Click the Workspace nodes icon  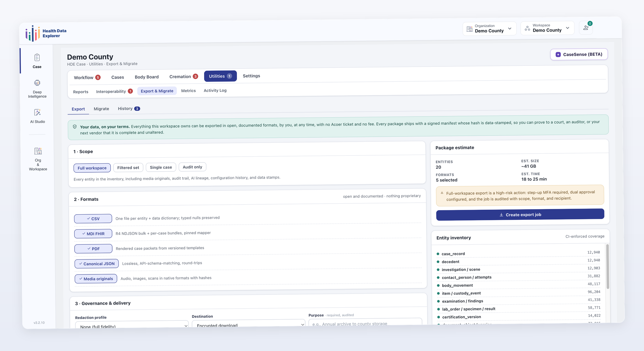tap(527, 28)
